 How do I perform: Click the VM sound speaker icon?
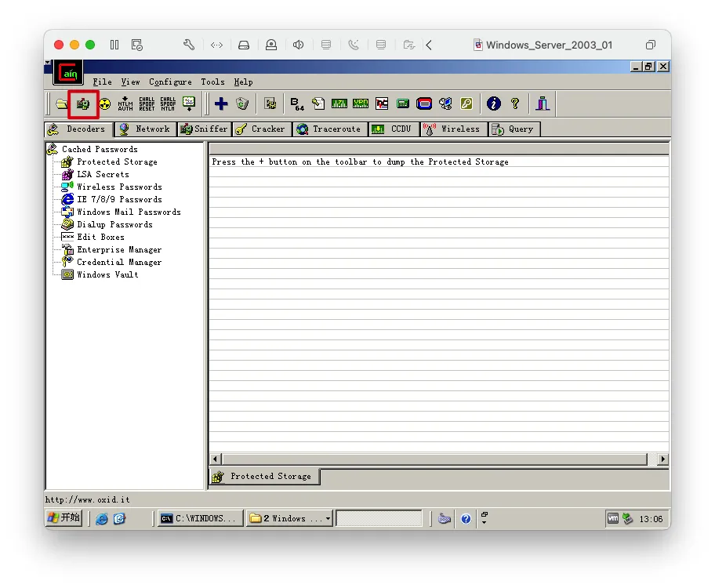click(x=298, y=45)
